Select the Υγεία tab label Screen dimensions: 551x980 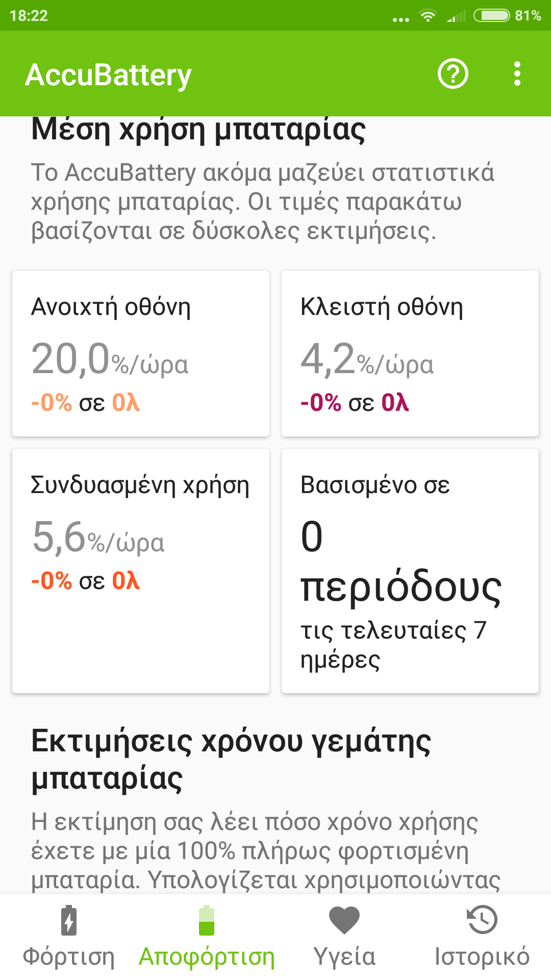pyautogui.click(x=344, y=957)
